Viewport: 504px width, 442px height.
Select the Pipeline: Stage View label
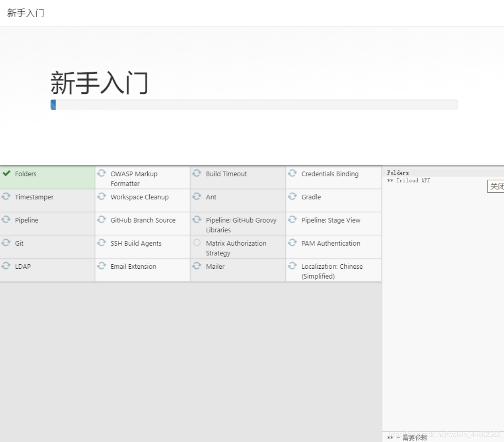[x=331, y=220]
